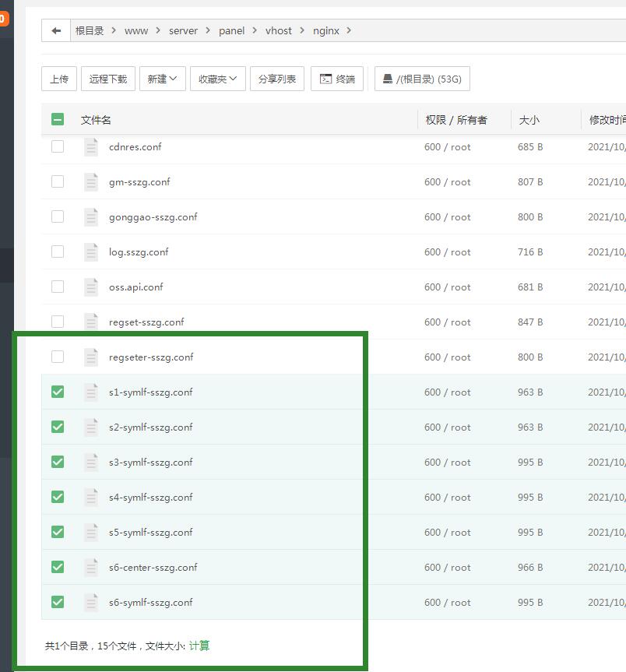This screenshot has width=626, height=672.
Task: Click the 上传 upload button
Action: tap(58, 79)
